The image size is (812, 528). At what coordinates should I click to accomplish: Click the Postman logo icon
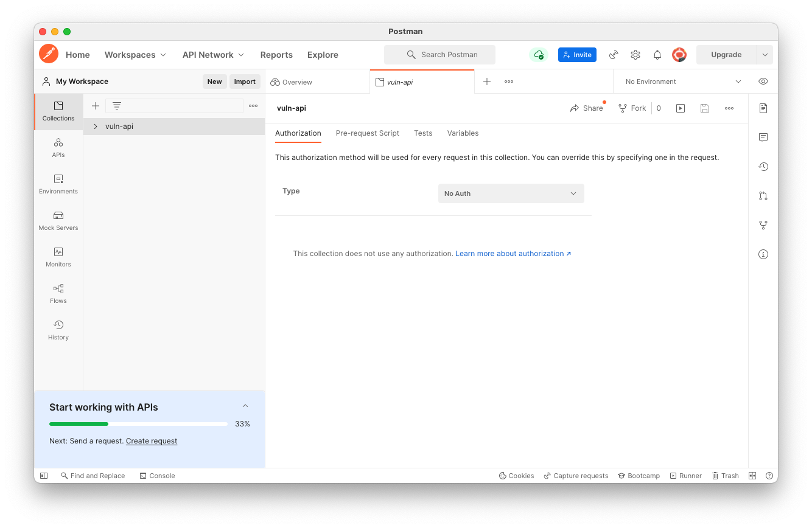[x=49, y=54]
